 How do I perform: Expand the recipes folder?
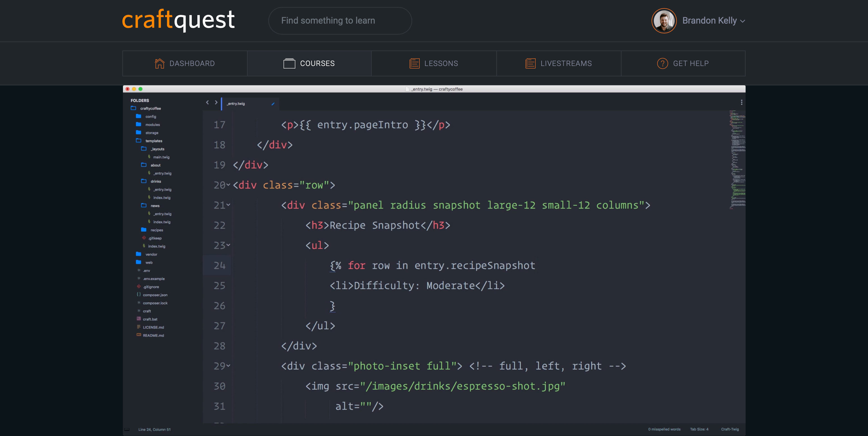pos(152,230)
